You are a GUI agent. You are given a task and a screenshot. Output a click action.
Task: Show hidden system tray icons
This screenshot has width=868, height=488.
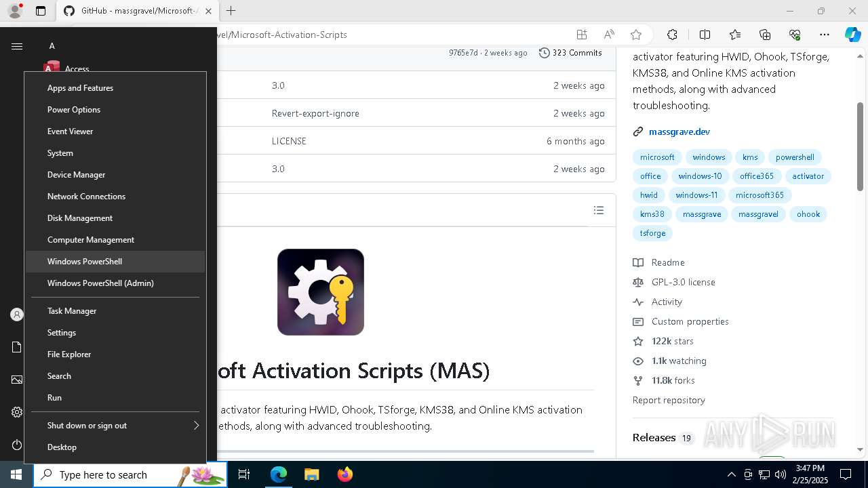click(x=731, y=474)
